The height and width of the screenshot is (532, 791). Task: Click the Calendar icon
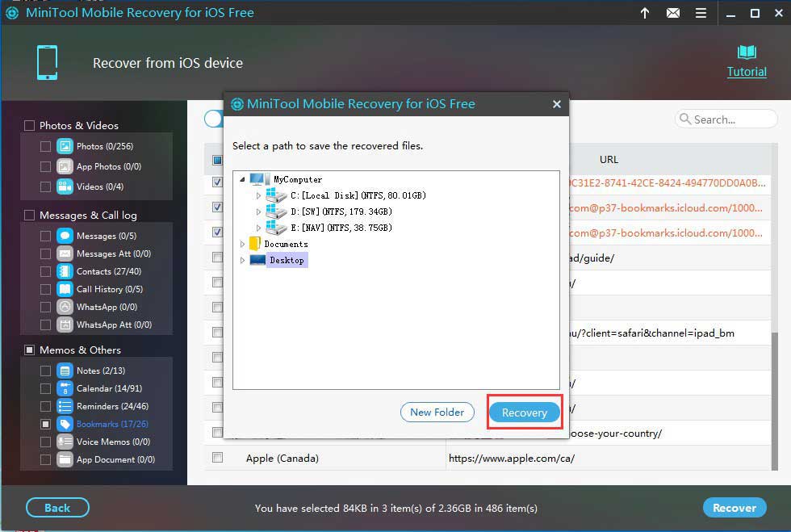coord(65,388)
